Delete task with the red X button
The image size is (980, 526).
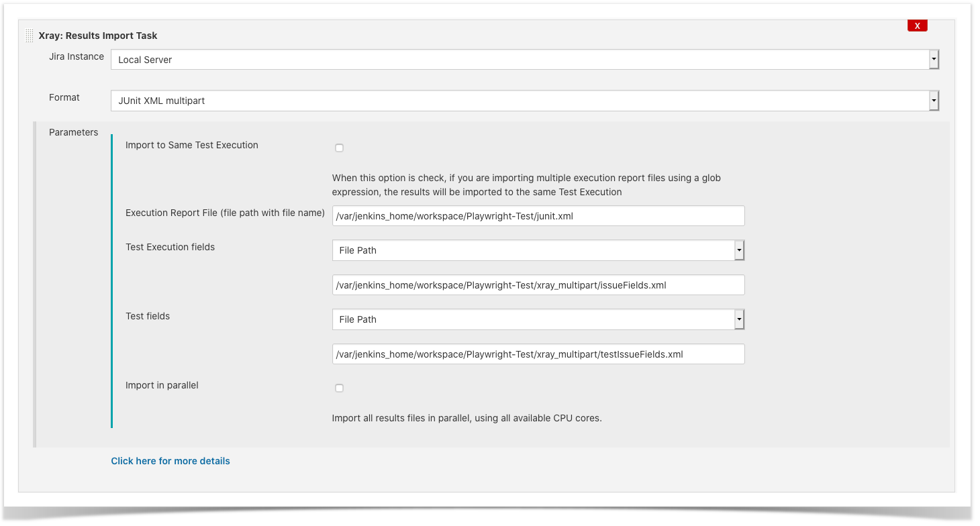tap(917, 25)
